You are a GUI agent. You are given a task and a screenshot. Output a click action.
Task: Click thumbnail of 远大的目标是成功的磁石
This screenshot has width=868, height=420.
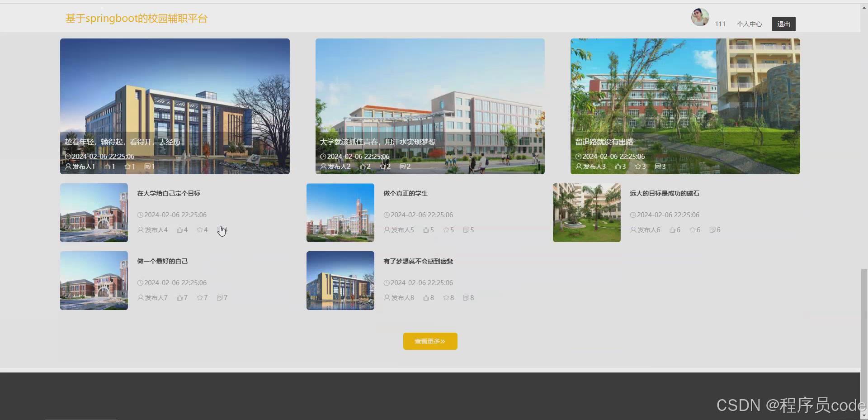(587, 213)
